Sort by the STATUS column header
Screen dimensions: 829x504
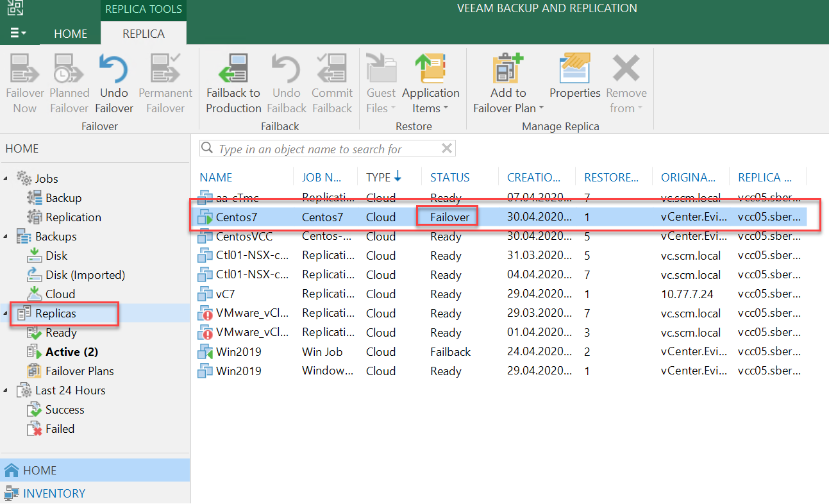tap(450, 178)
